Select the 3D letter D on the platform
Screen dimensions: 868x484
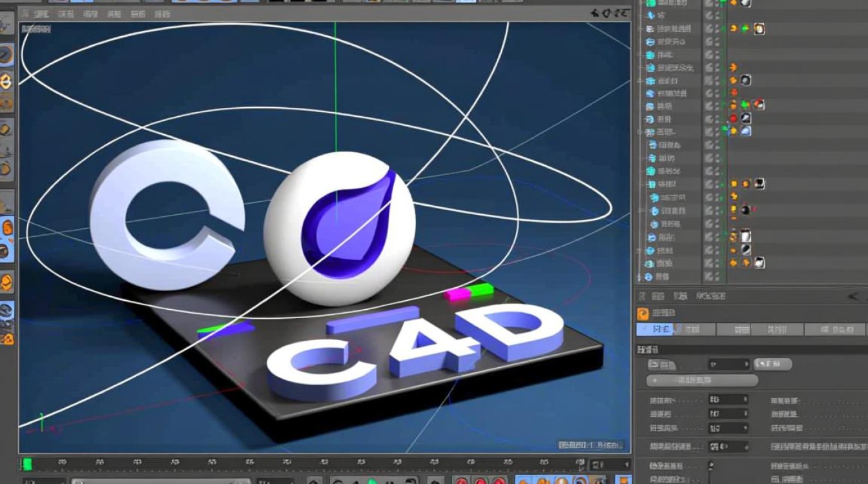coord(510,330)
